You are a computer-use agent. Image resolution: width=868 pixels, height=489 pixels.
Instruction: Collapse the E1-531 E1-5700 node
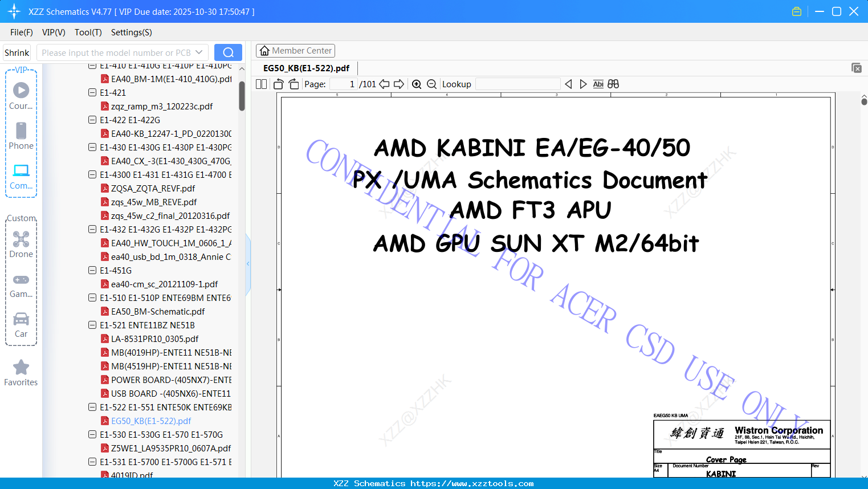pos(92,462)
